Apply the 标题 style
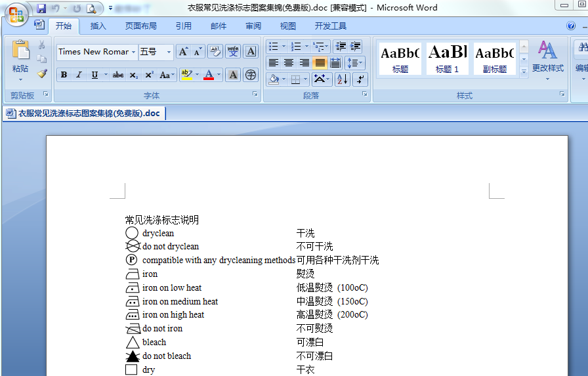 [400, 58]
